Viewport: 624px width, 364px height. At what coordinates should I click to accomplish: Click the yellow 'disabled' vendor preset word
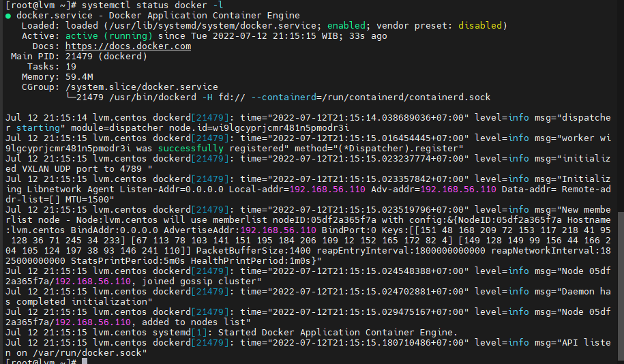click(480, 25)
